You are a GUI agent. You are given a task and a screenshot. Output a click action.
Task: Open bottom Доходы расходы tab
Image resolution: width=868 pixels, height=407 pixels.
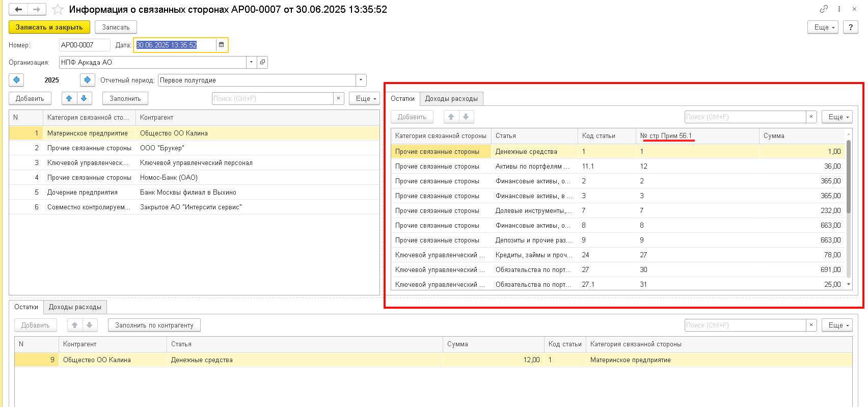click(x=75, y=307)
